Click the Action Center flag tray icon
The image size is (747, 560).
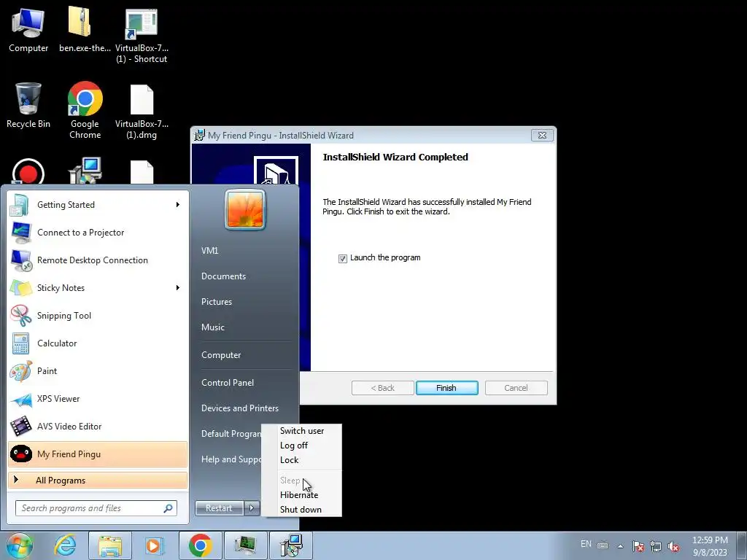click(638, 546)
